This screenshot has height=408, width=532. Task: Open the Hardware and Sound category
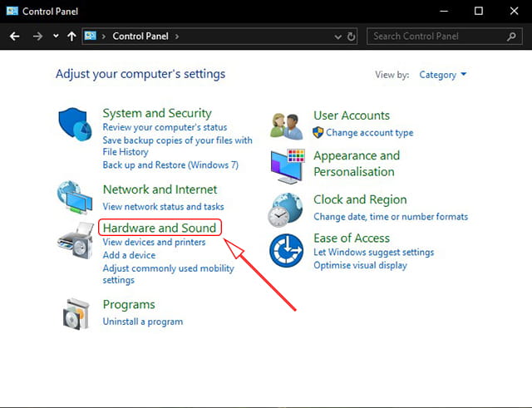[160, 228]
